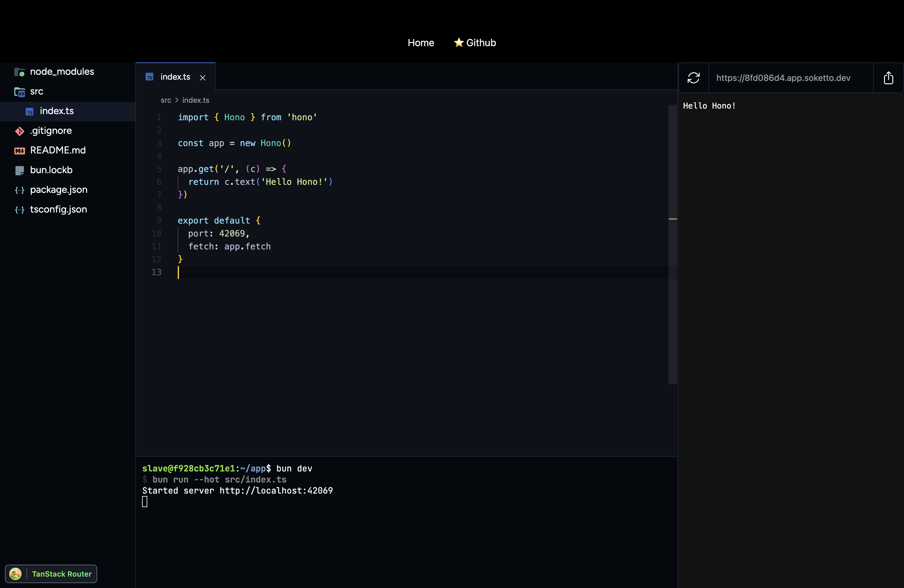Click the preview URL address field

pos(791,78)
